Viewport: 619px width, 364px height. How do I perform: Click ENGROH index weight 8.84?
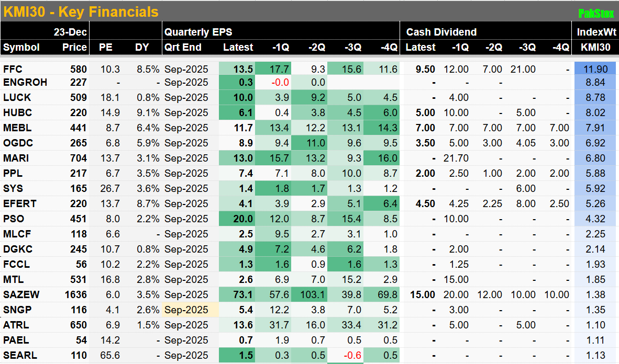pyautogui.click(x=595, y=82)
